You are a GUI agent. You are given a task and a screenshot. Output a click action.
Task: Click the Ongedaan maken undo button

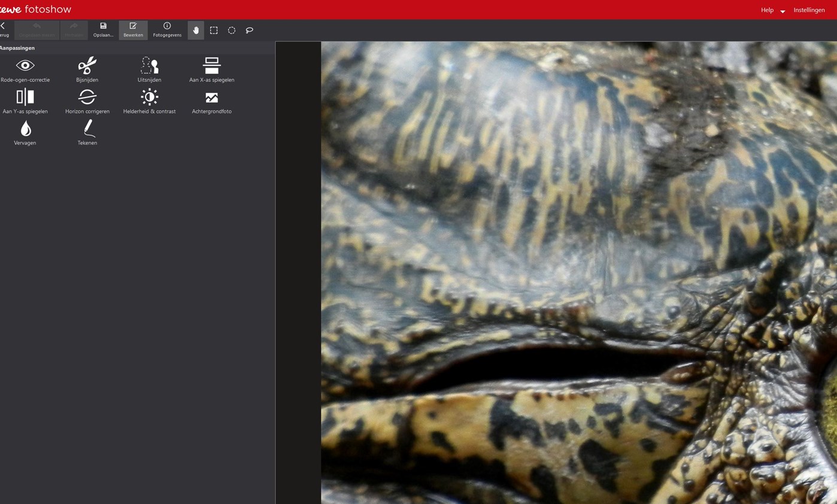coord(37,30)
